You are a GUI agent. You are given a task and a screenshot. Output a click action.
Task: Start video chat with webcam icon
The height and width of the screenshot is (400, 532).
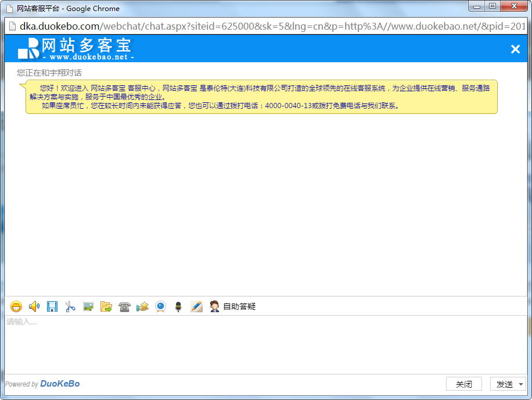[x=160, y=306]
